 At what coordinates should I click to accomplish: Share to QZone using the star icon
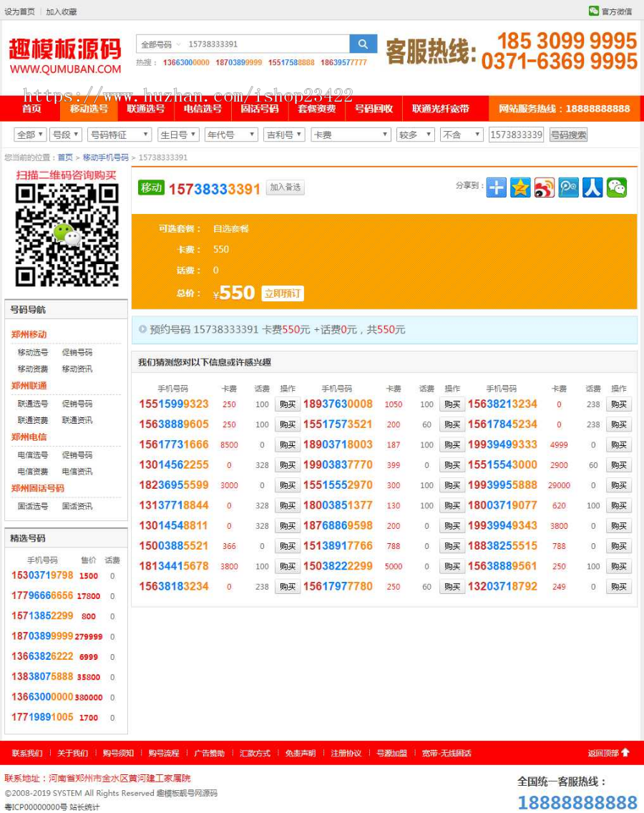coord(520,187)
